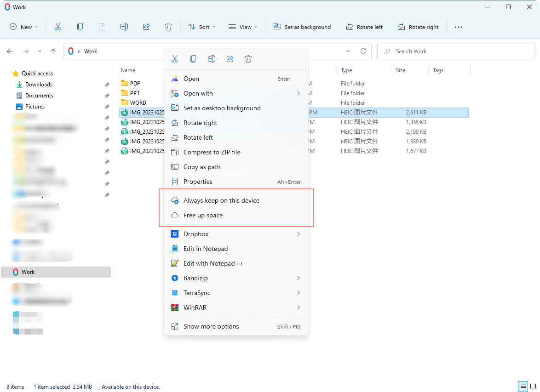Share the selected image via the share icon

pos(230,59)
